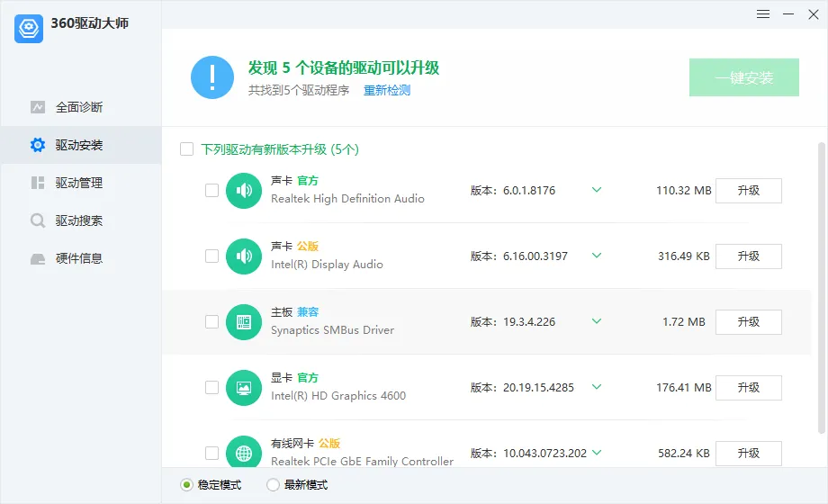Expand version dropdown for 20.19.15.4285
The height and width of the screenshot is (504, 828).
click(597, 387)
